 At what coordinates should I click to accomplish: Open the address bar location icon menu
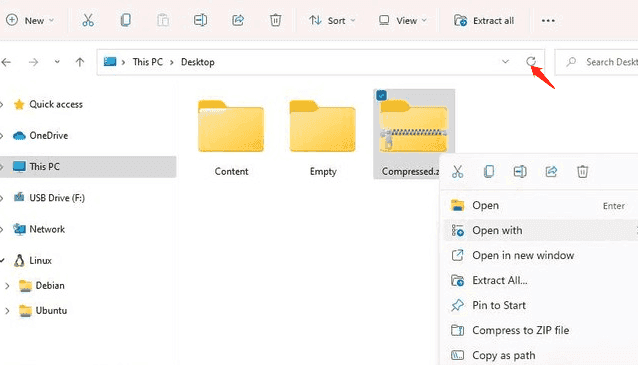coord(110,62)
